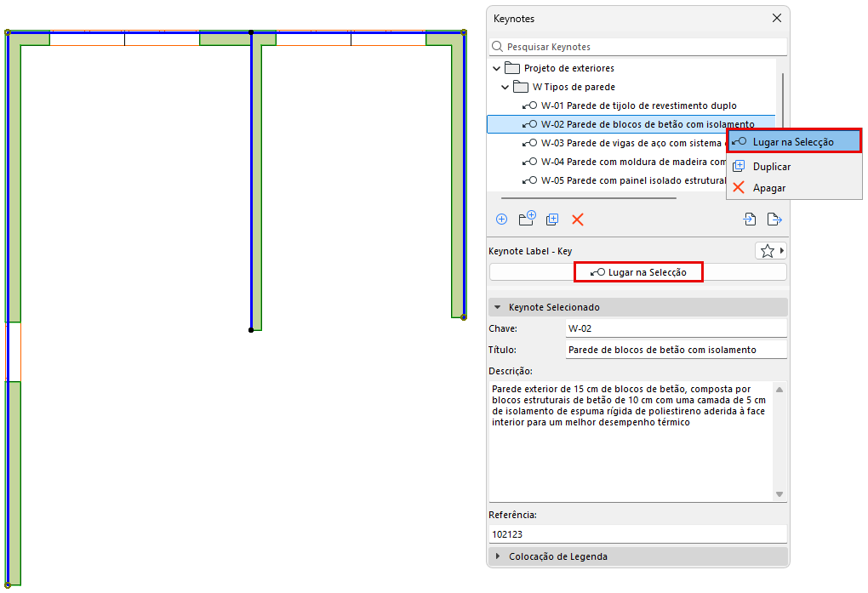This screenshot has height=593, width=868.
Task: Select keynote W-03 Parede de vigas de aço
Action: pyautogui.click(x=606, y=143)
